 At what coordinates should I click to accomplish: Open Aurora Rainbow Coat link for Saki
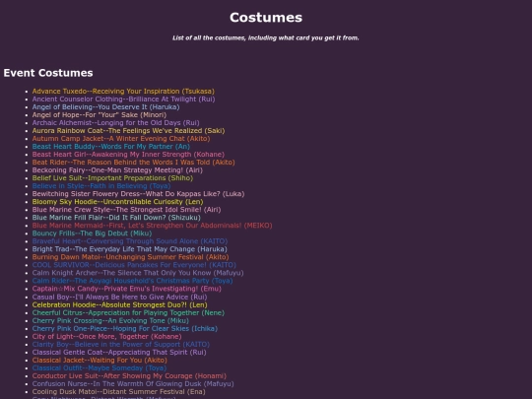pos(128,131)
